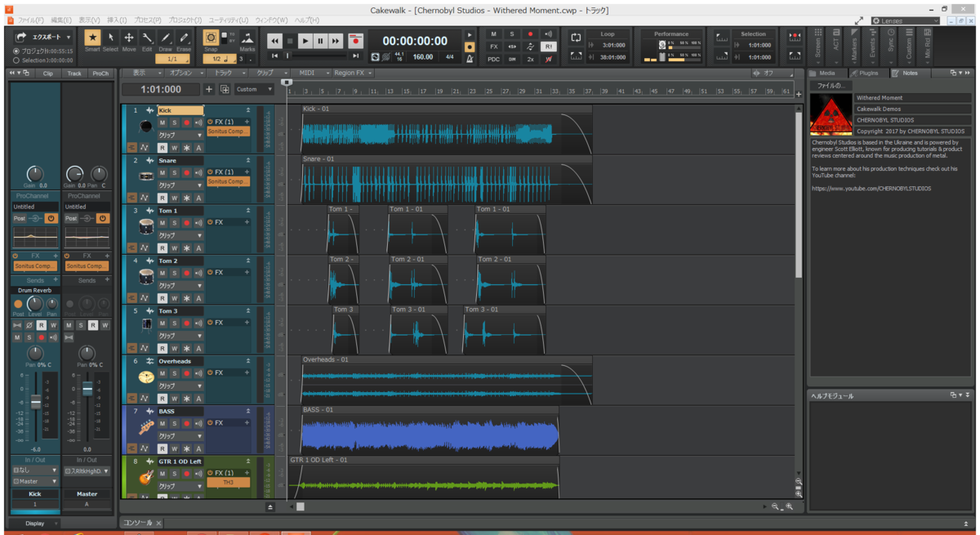The width and height of the screenshot is (980, 535).
Task: Select the Erase tool
Action: click(184, 38)
